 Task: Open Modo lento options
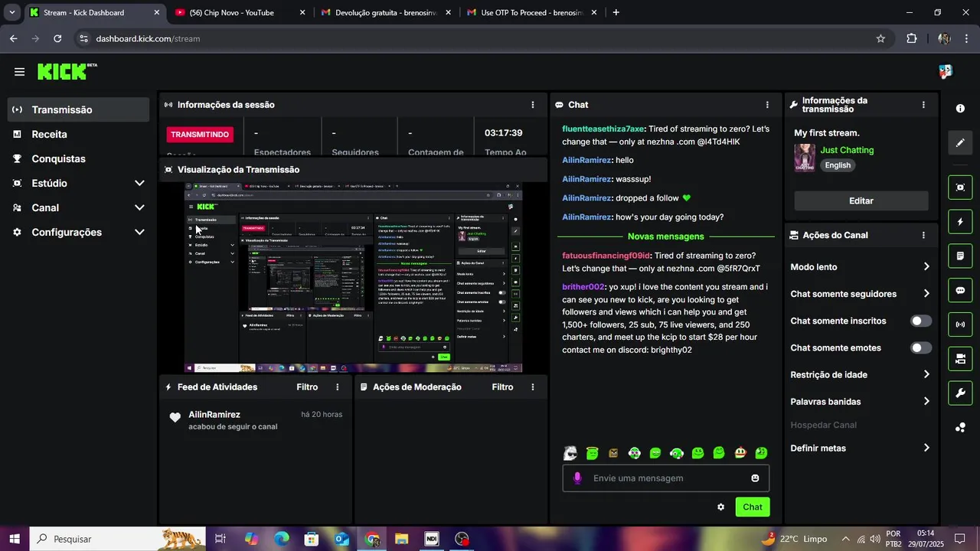[x=861, y=267]
